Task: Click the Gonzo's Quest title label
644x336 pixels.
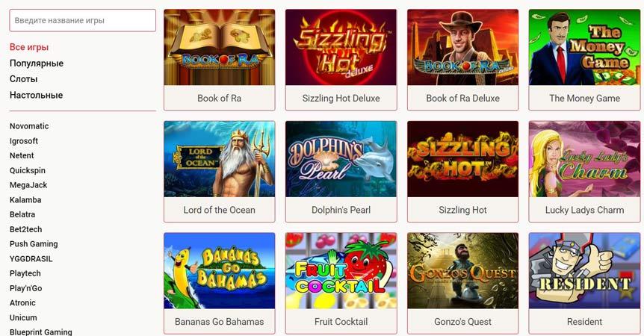Action: pos(462,322)
